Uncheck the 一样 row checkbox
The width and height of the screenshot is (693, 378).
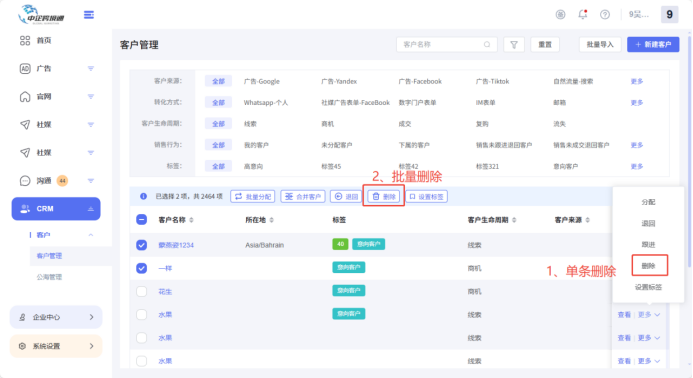pyautogui.click(x=141, y=268)
